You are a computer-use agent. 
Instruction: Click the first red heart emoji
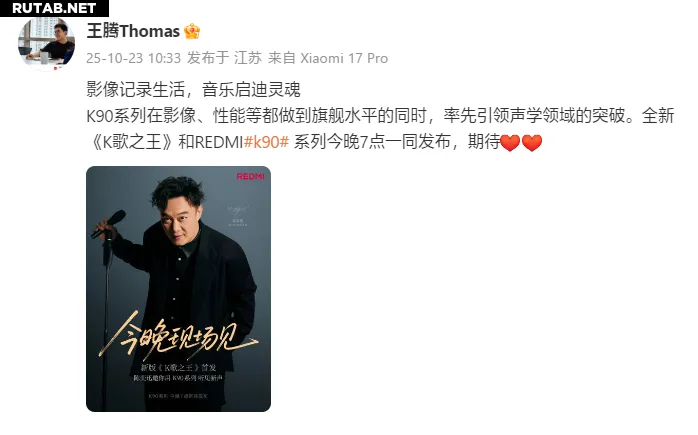510,143
